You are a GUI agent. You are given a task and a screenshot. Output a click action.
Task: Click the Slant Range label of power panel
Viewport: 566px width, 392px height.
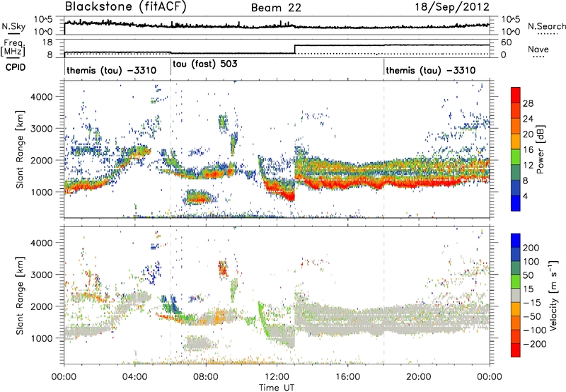(x=20, y=149)
